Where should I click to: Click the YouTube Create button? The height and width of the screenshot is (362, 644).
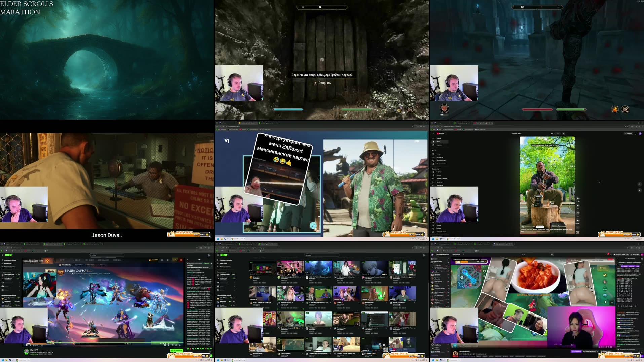click(x=629, y=134)
